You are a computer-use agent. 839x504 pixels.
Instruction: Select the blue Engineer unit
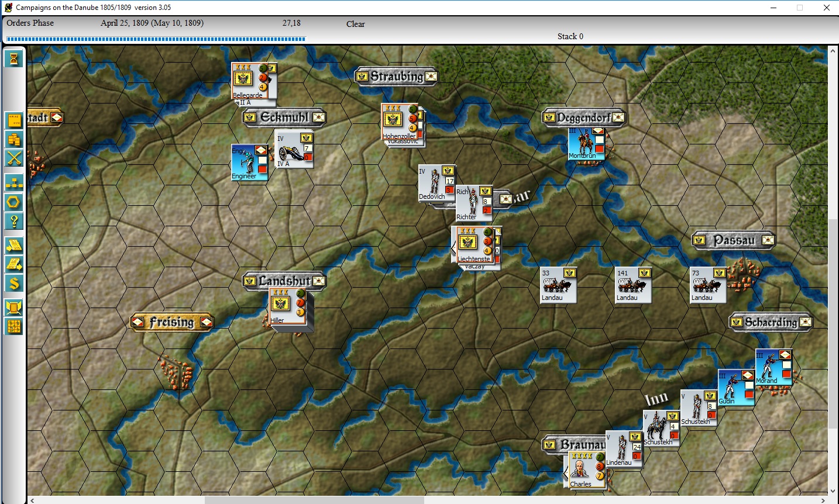(250, 162)
